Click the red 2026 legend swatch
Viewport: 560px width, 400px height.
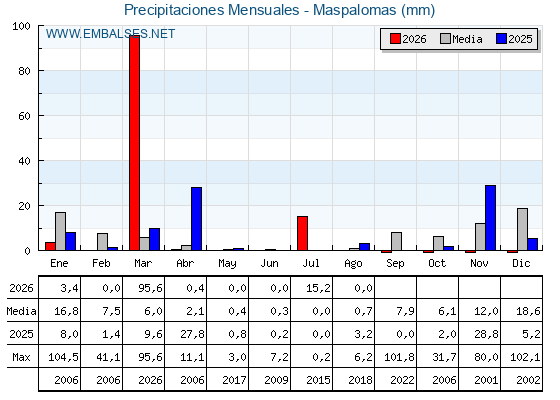coord(395,39)
